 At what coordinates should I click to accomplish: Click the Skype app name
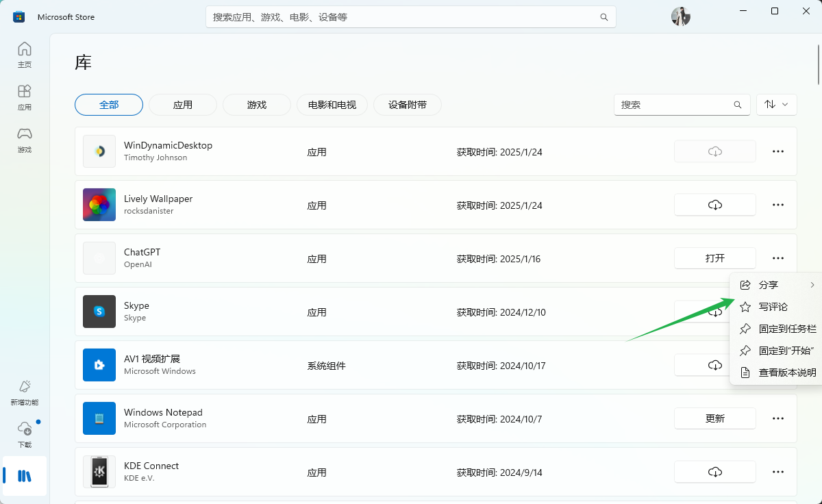(136, 305)
